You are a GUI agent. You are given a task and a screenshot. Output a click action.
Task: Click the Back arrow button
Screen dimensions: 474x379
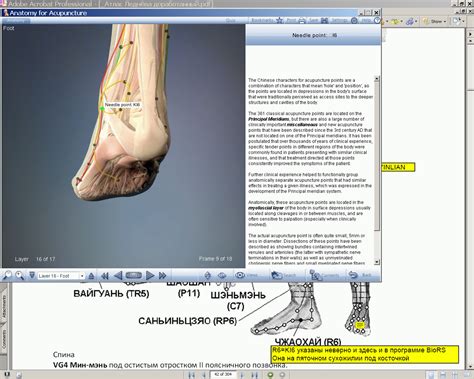pyautogui.click(x=353, y=275)
